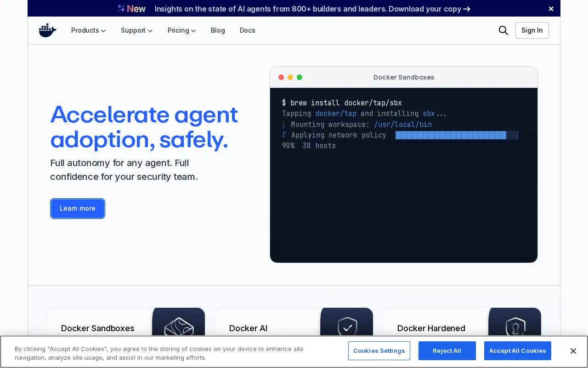This screenshot has width=588, height=368.
Task: Expand the Support menu
Action: 137,30
